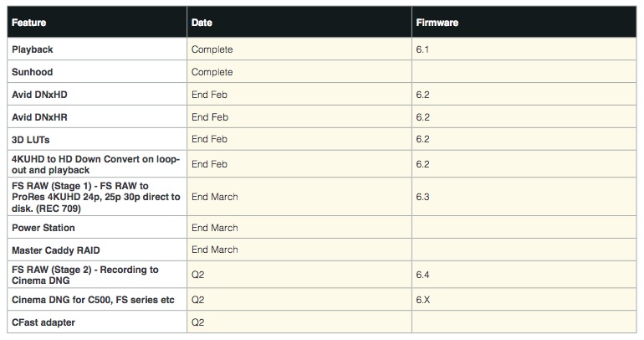
Task: Select the 3D LUTs feature cell
Action: (31, 140)
